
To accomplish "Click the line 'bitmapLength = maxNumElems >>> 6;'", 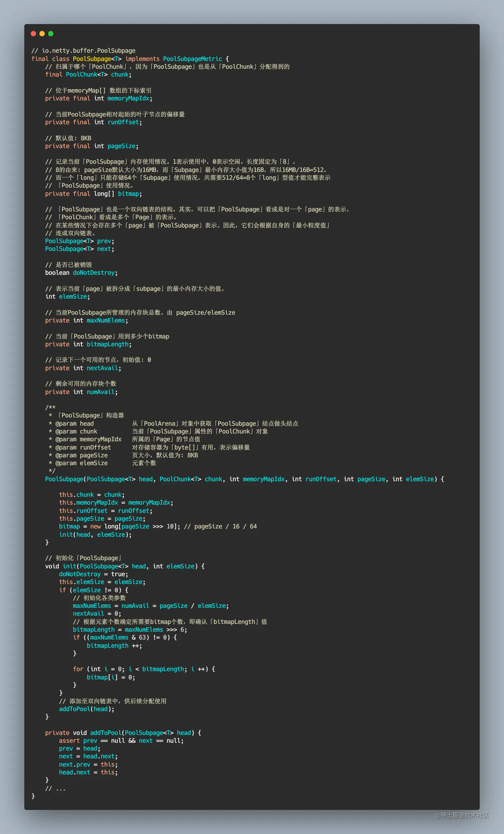I will (x=130, y=630).
